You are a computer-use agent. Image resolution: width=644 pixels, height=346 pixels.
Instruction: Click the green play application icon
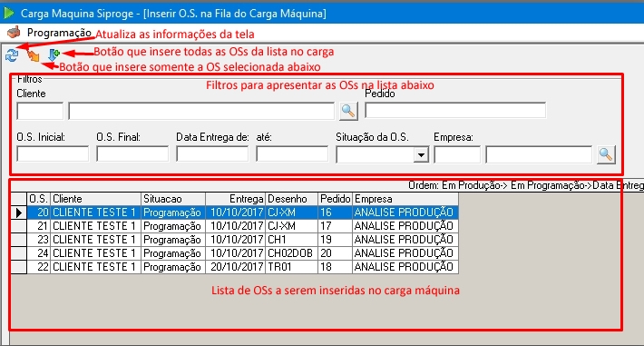pyautogui.click(x=8, y=13)
